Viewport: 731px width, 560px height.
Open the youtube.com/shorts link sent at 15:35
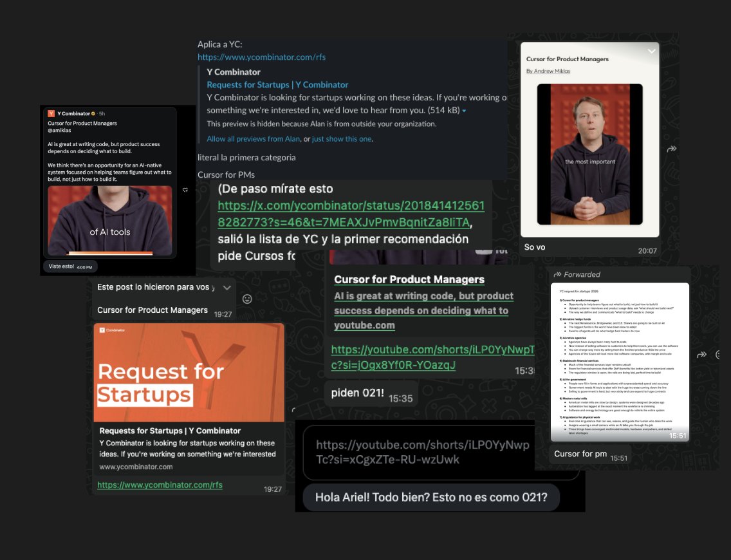point(432,357)
